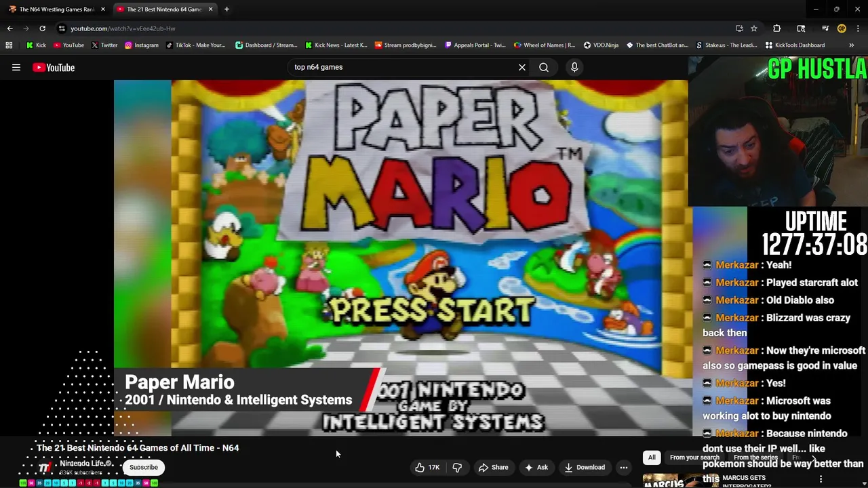The height and width of the screenshot is (488, 868).
Task: Select the From your search chip
Action: [694, 457]
